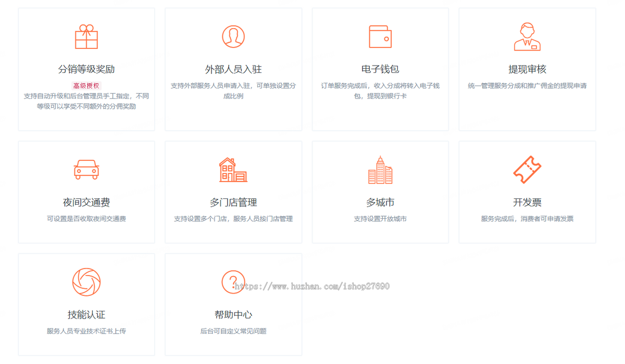Select the 多城市 title

[x=380, y=203]
